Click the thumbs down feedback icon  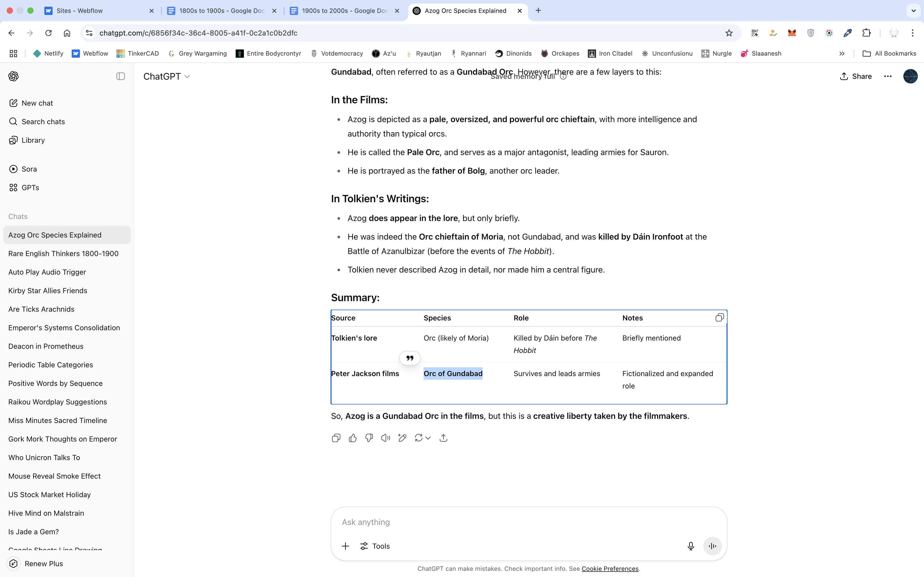click(x=369, y=438)
